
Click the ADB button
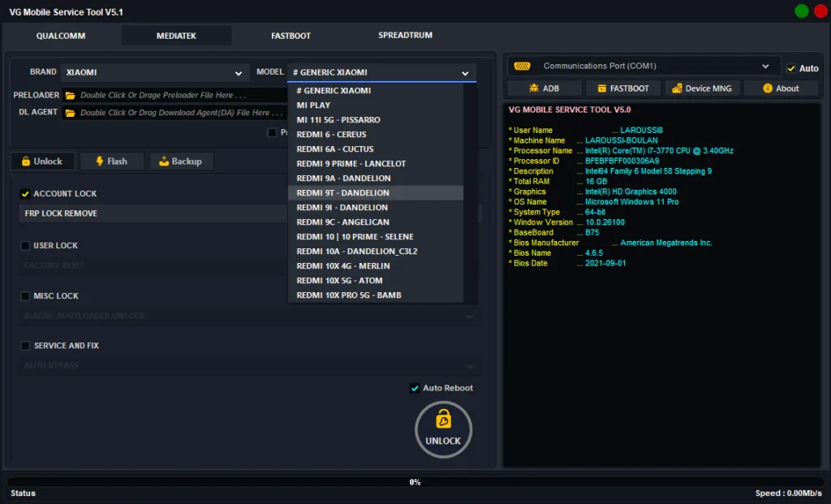click(545, 88)
